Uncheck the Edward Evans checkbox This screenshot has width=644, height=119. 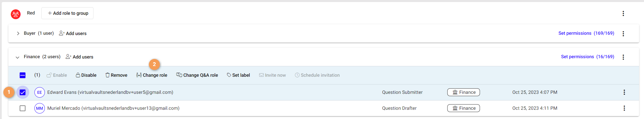23,92
